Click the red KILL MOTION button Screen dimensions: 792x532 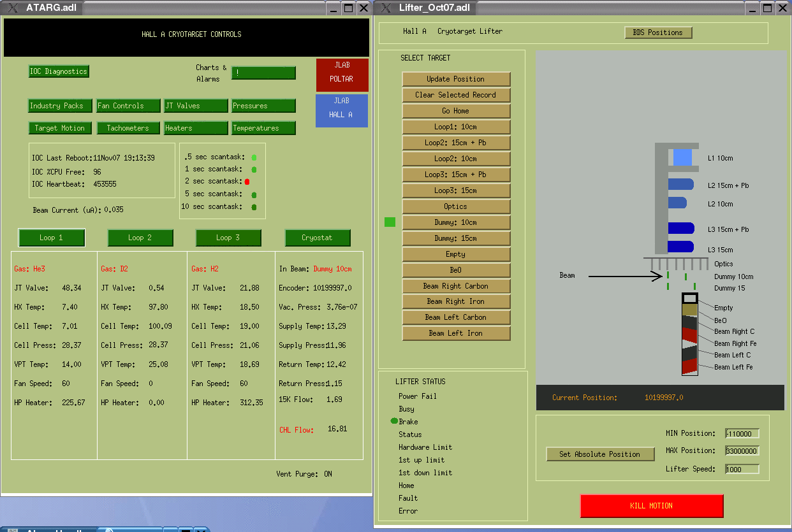[x=652, y=506]
